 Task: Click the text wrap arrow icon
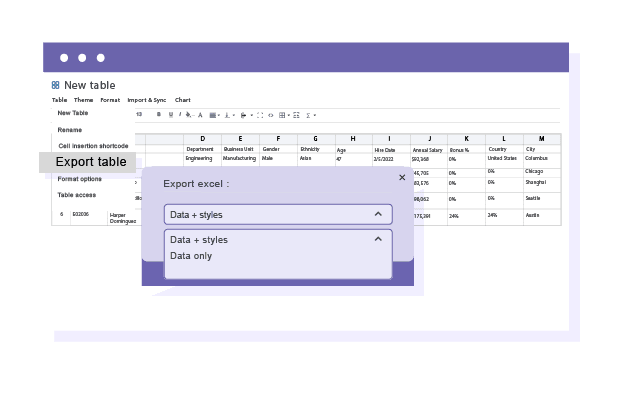pos(243,115)
